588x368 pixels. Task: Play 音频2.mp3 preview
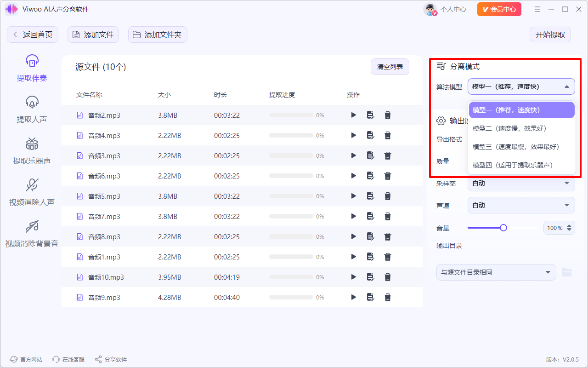click(353, 115)
